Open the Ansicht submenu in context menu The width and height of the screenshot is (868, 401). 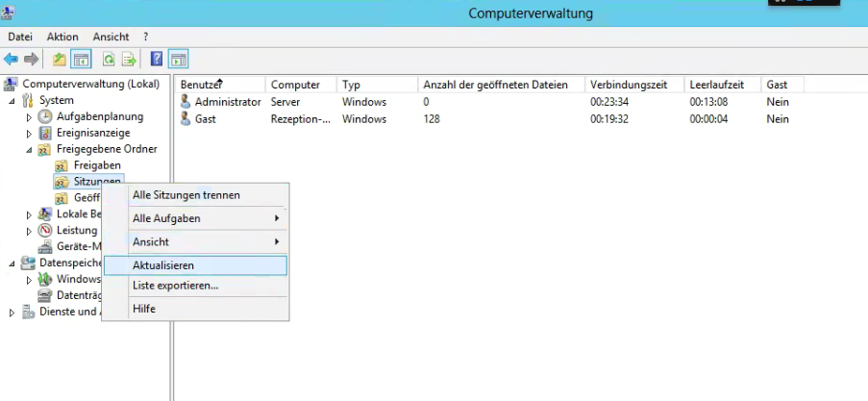[x=196, y=241]
